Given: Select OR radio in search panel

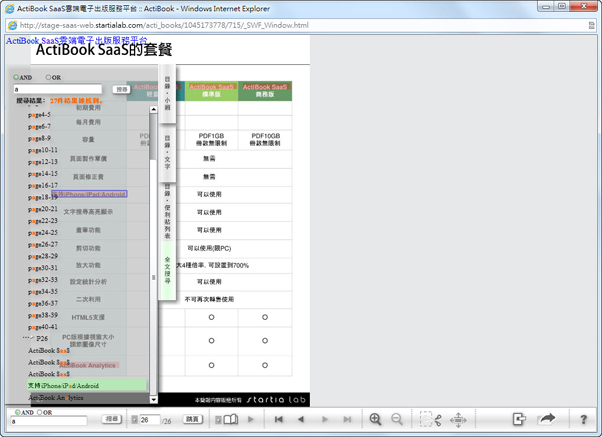Looking at the screenshot, I should [x=48, y=77].
